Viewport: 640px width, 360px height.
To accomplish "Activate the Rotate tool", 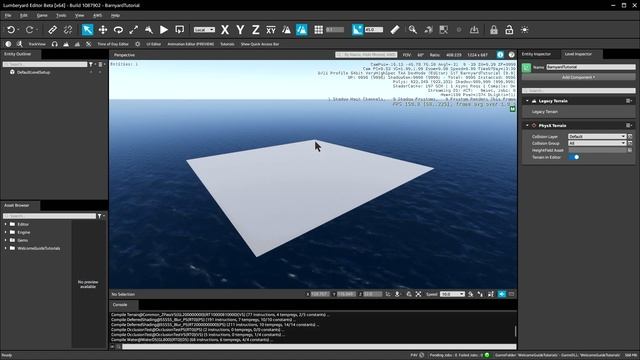I will pyautogui.click(x=118, y=30).
